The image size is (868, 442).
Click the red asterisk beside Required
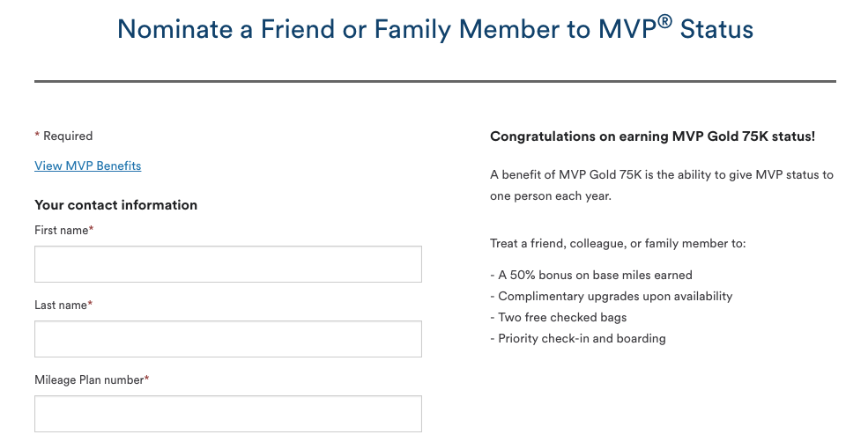pyautogui.click(x=37, y=135)
